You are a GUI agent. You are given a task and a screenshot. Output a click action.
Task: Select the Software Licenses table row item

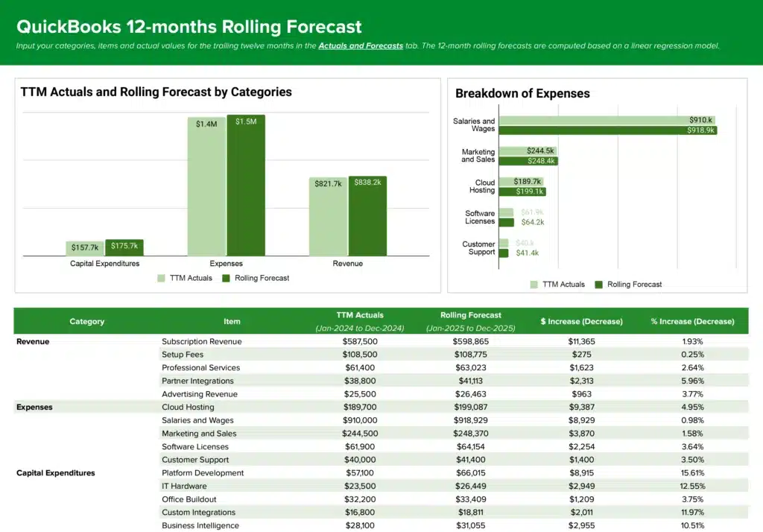coord(195,447)
